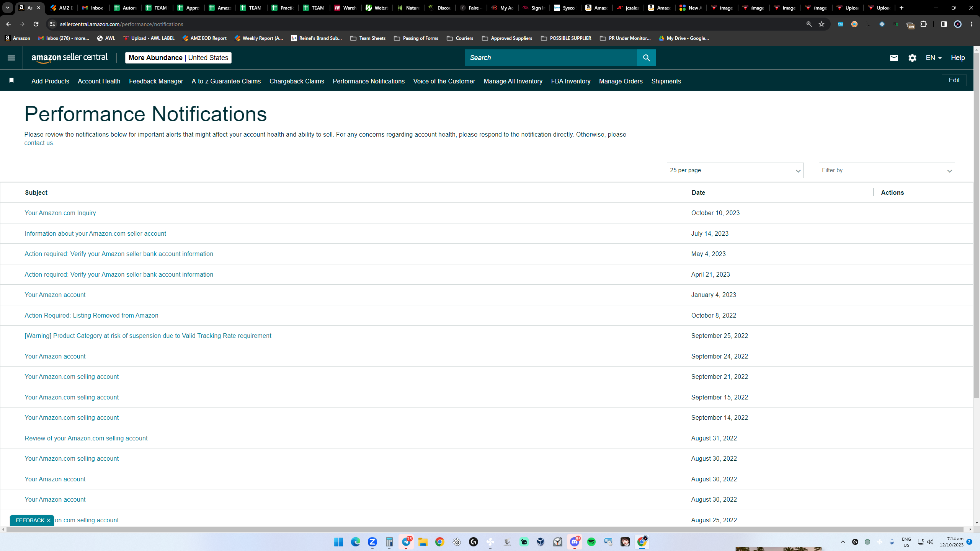Toggle the browser side panel icon
The height and width of the screenshot is (551, 980).
pos(944,24)
